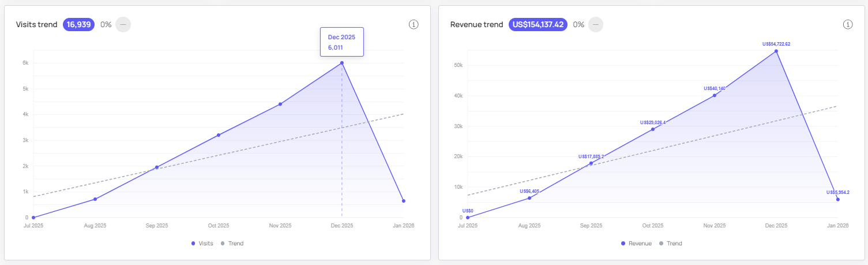Click the Revenue trend info icon
The height and width of the screenshot is (265, 868).
847,24
